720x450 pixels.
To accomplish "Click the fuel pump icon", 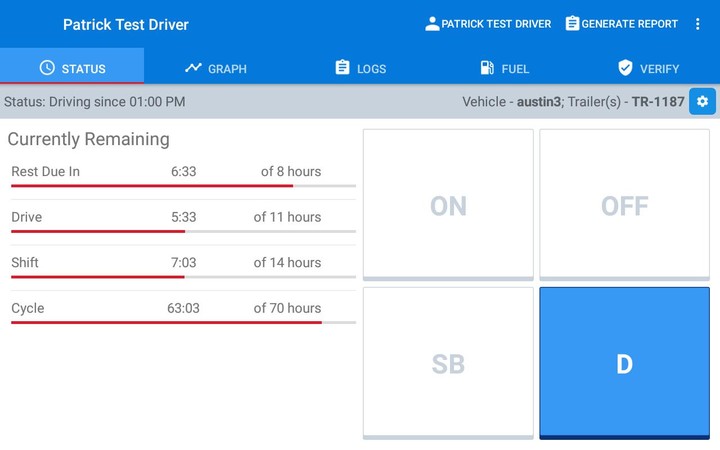I will pos(487,68).
